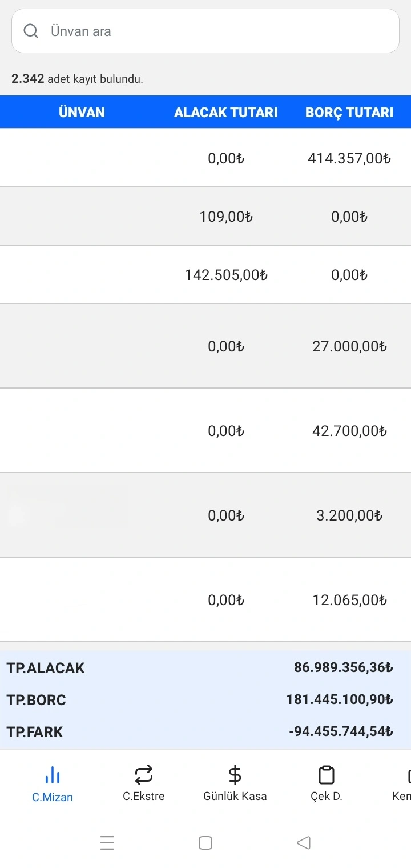411x868 pixels.
Task: Sort by ALACAK TUTARI column header
Action: tap(225, 112)
